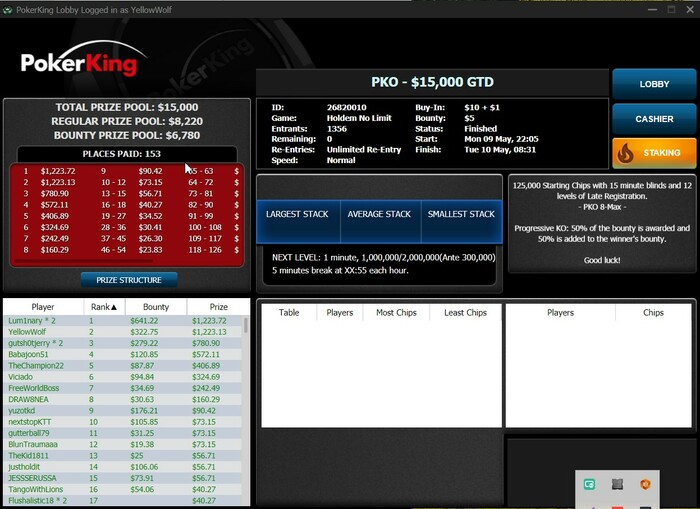Click the Progressive KO description text
This screenshot has height=509, width=700.
click(602, 234)
